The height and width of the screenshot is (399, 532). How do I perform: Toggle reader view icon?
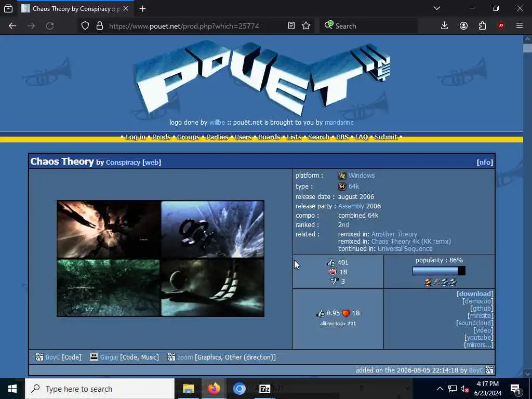click(291, 26)
